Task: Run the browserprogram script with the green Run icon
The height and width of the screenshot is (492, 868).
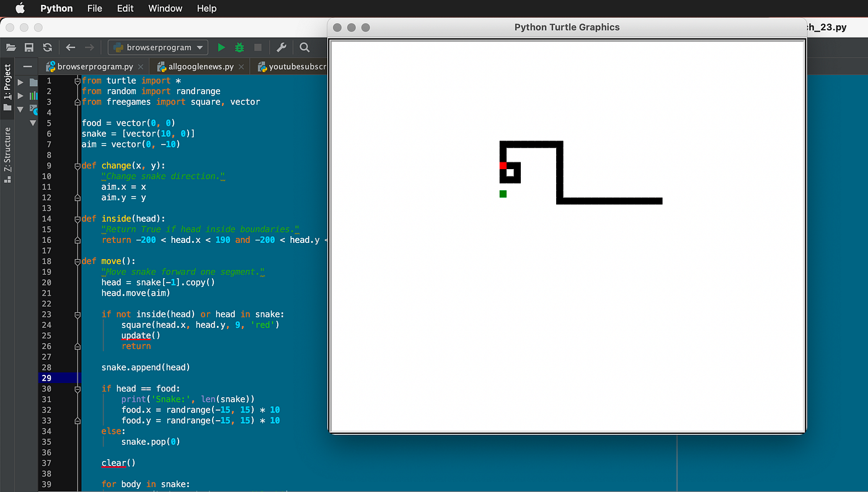Action: tap(221, 47)
